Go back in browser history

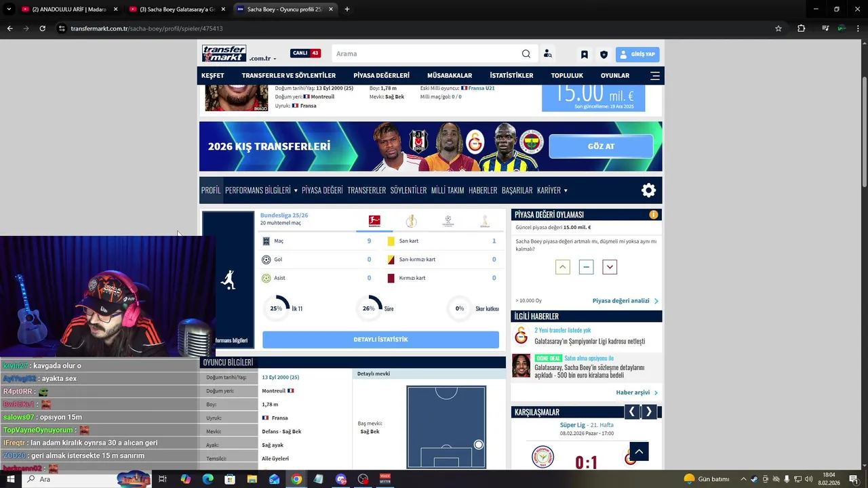click(x=9, y=28)
